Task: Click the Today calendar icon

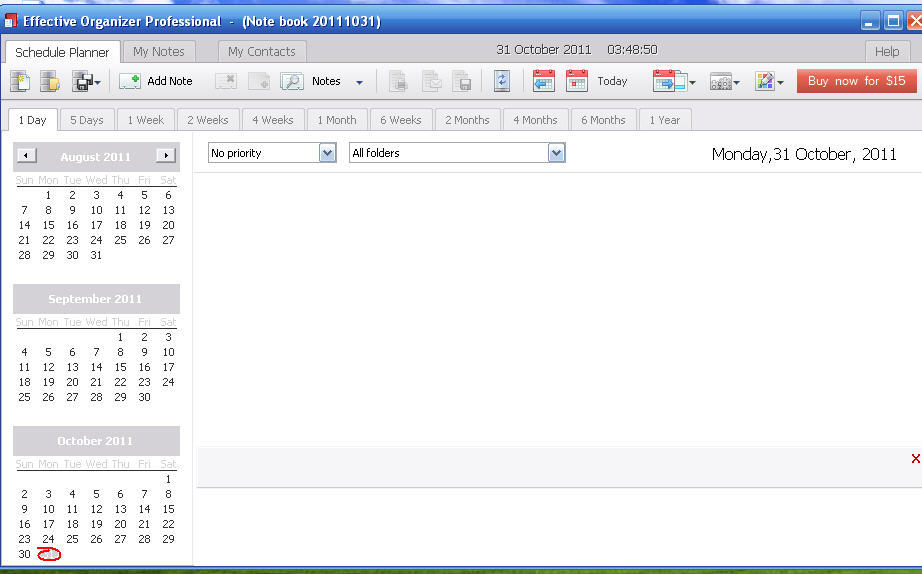Action: coord(577,81)
